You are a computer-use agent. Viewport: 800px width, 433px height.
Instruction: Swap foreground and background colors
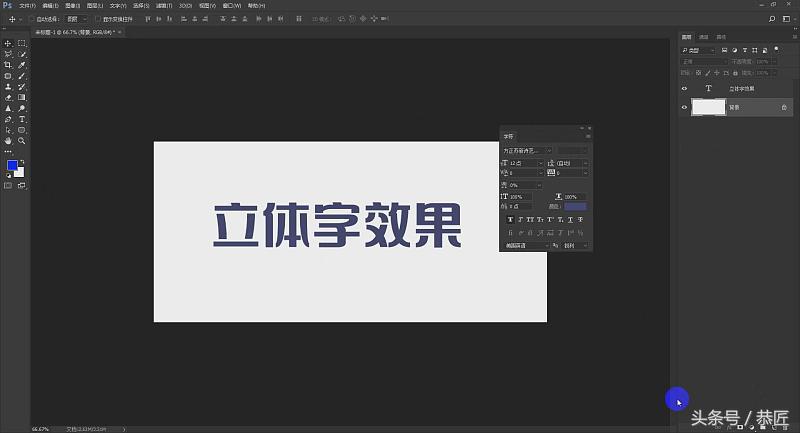point(22,162)
